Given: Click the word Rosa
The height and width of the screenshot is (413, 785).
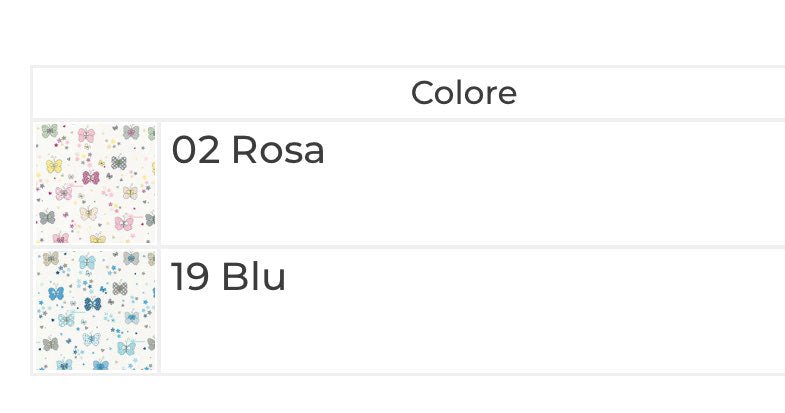Looking at the screenshot, I should 277,151.
